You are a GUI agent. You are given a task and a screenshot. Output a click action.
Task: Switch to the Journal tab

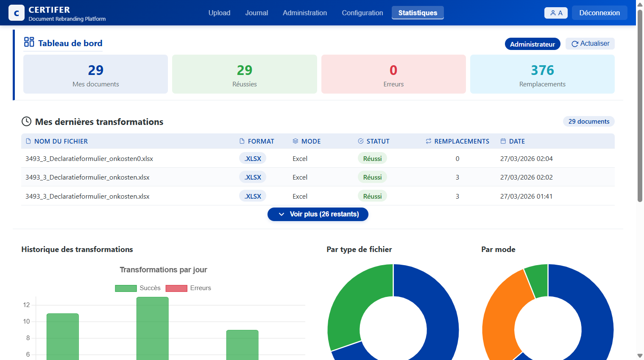(x=256, y=13)
